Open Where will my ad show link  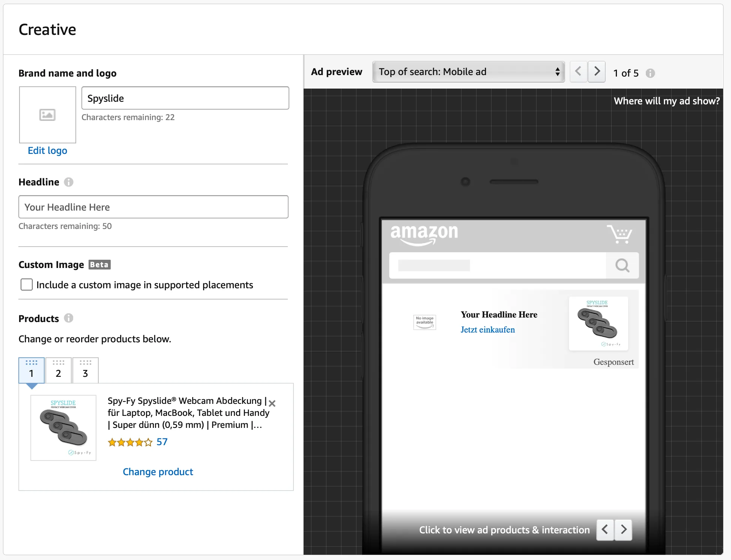point(666,101)
